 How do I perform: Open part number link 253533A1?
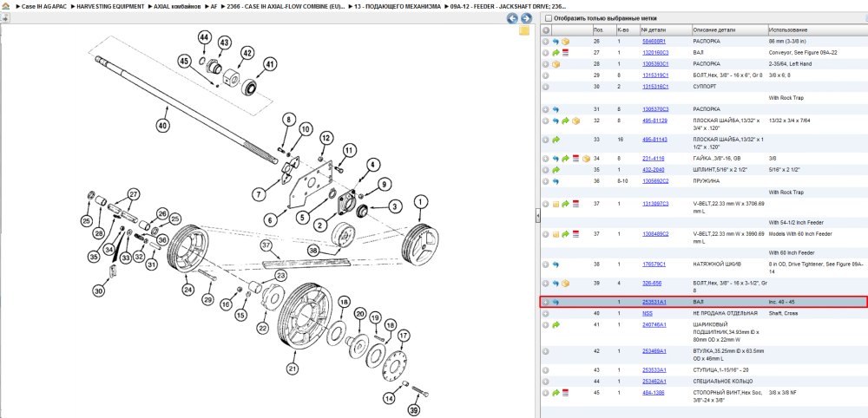[x=654, y=370]
